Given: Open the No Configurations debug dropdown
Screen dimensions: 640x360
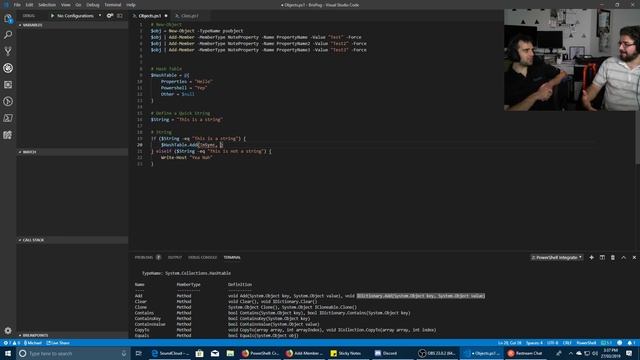Looking at the screenshot, I should pyautogui.click(x=79, y=16).
